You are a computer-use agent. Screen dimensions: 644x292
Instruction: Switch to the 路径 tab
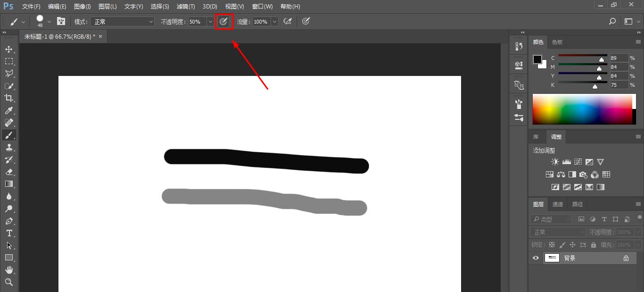click(x=578, y=204)
